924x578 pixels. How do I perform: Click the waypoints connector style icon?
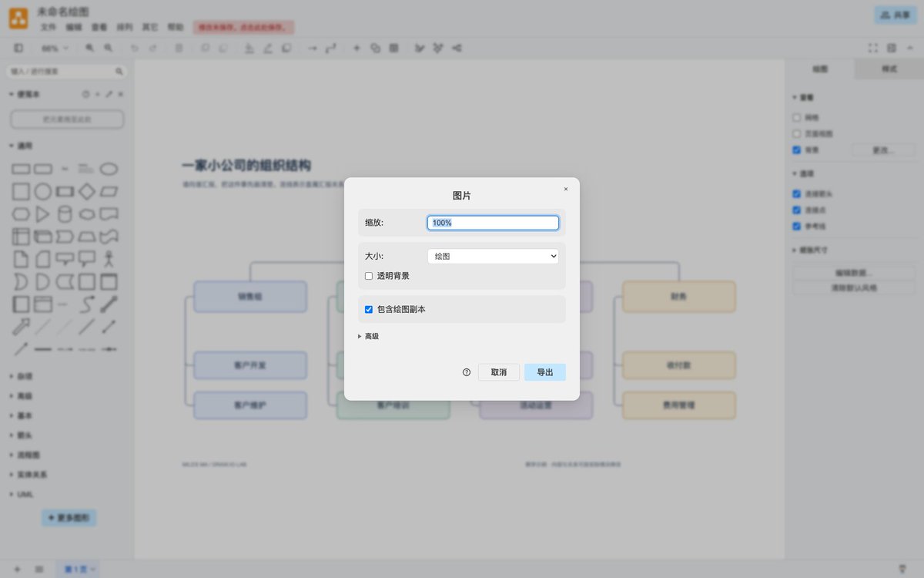click(x=330, y=48)
